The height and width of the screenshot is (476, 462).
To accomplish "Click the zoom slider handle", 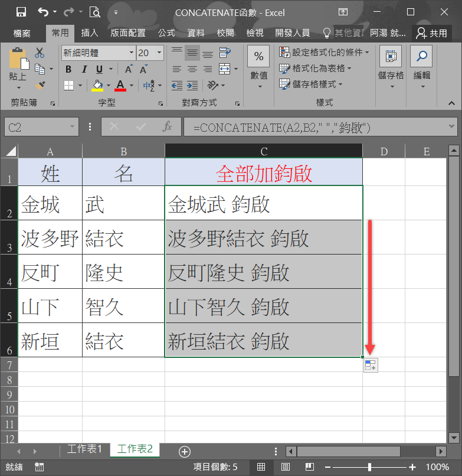I will pyautogui.click(x=369, y=467).
